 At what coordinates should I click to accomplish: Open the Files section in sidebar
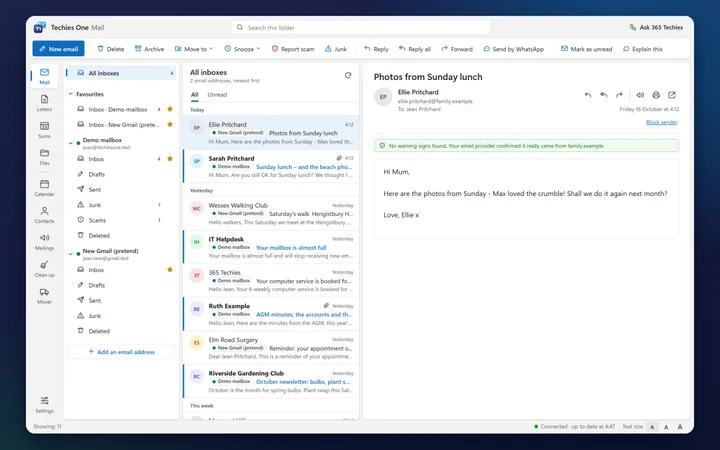tap(44, 157)
